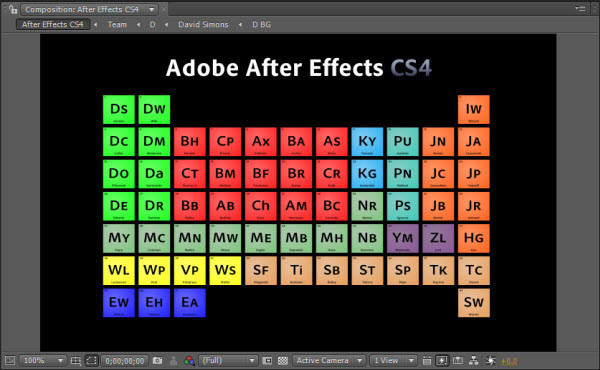Expand the Active Camera dropdown
The height and width of the screenshot is (370, 600).
[x=328, y=360]
